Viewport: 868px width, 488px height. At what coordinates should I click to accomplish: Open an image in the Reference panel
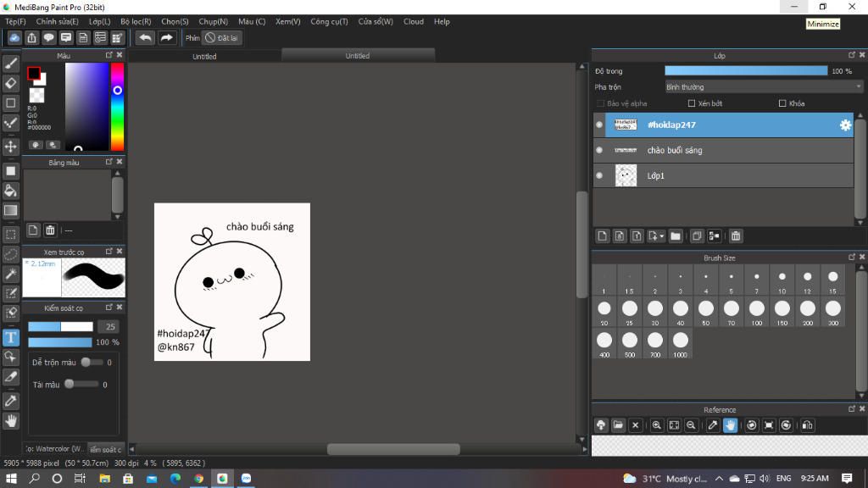[x=618, y=425]
